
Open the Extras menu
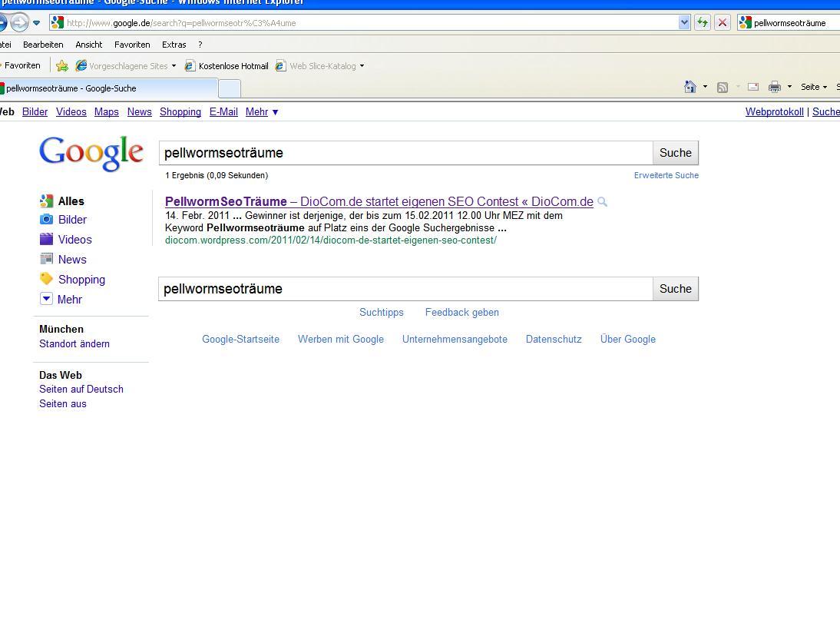pos(174,45)
